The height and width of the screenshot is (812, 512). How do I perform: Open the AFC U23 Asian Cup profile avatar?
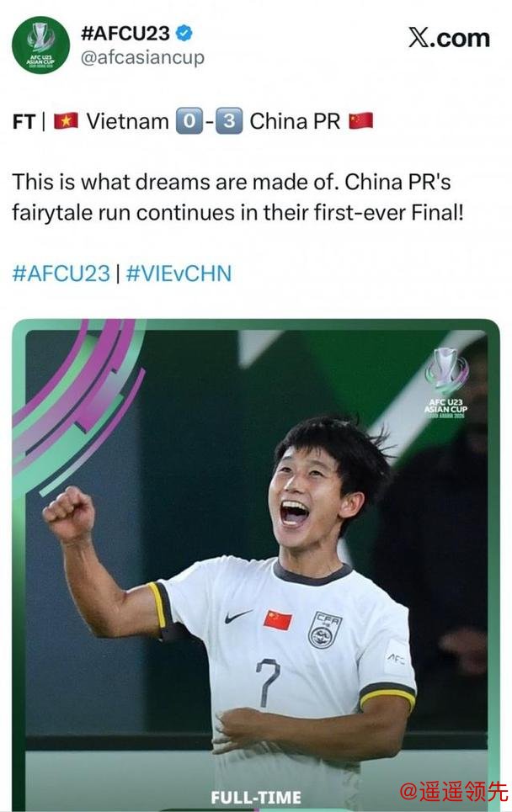pos(40,45)
